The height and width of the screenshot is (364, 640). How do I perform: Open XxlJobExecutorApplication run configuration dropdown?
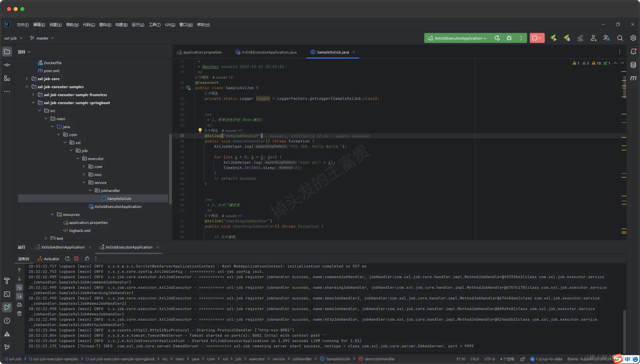(458, 38)
